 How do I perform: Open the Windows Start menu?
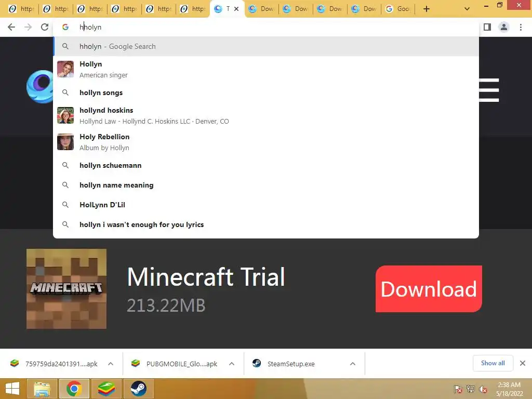[x=12, y=389]
